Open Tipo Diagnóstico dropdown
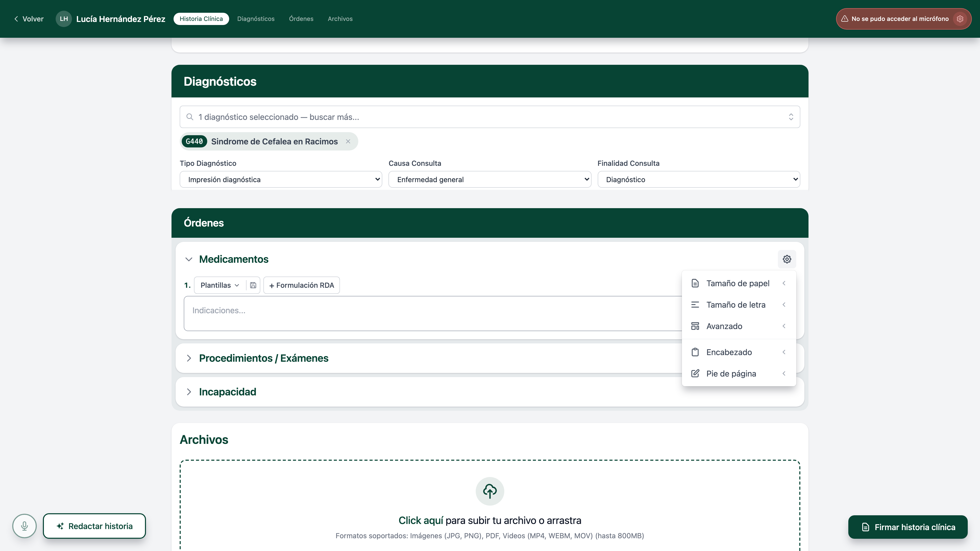The image size is (980, 551). click(x=281, y=180)
